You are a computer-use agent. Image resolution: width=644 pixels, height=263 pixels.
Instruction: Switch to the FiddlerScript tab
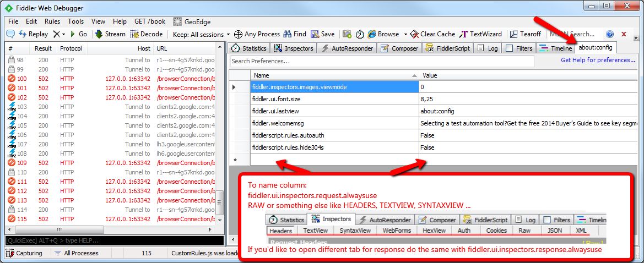[448, 48]
